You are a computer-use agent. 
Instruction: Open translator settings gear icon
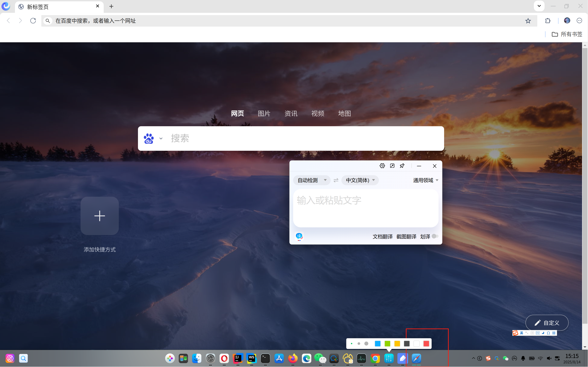click(382, 166)
